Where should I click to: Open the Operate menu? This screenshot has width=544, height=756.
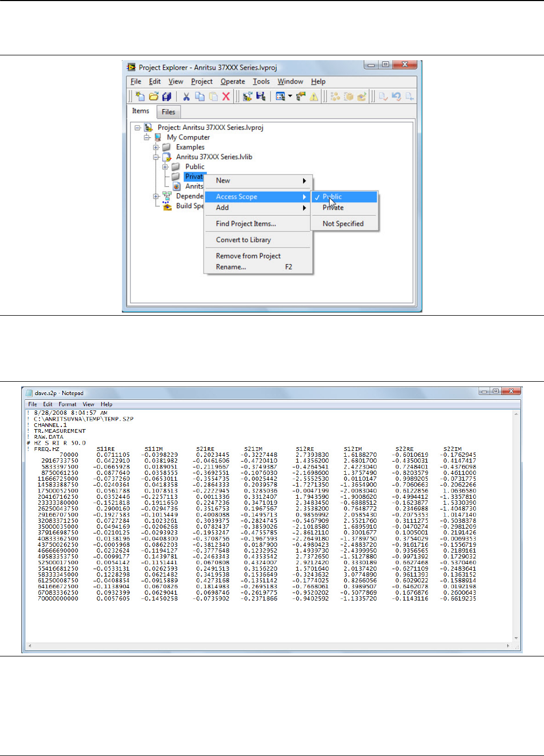coord(233,81)
